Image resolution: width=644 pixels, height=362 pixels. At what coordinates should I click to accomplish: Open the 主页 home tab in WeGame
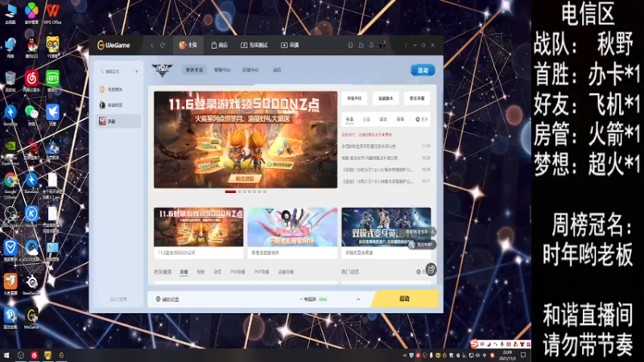(188, 45)
